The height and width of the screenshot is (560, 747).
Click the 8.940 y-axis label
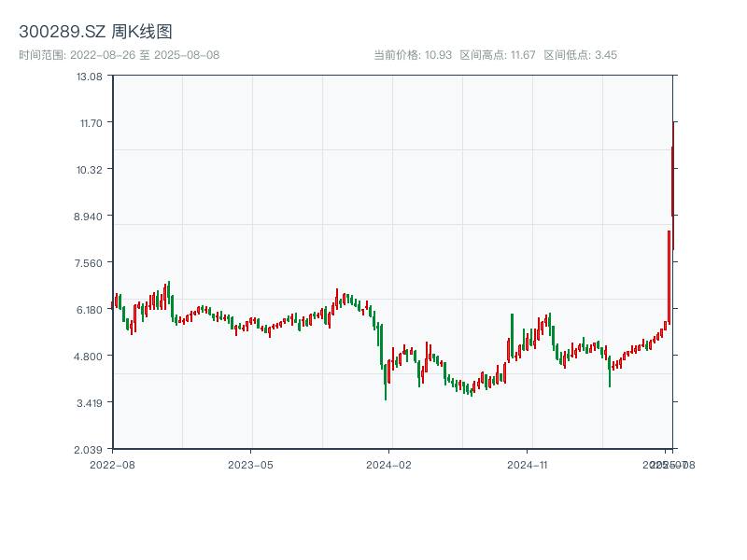point(90,217)
